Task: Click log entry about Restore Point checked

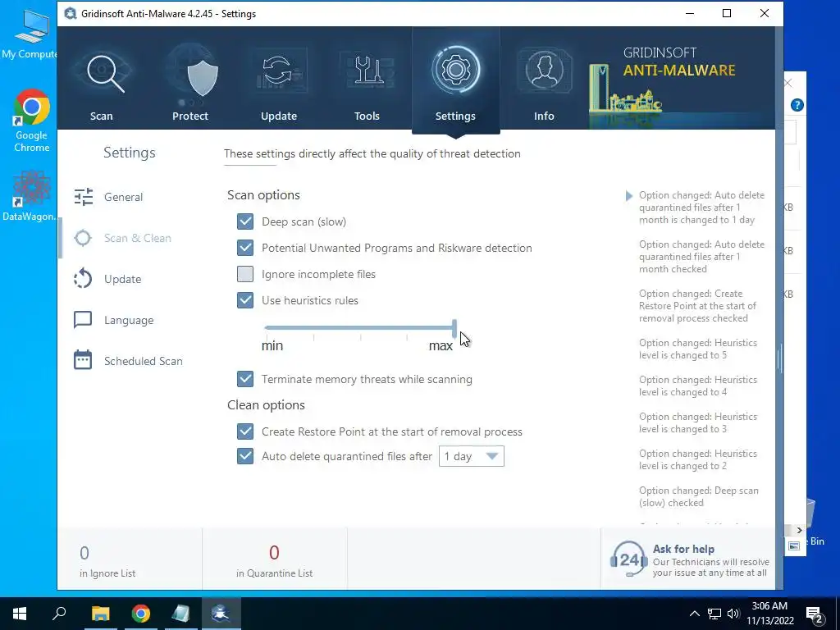Action: tap(697, 306)
